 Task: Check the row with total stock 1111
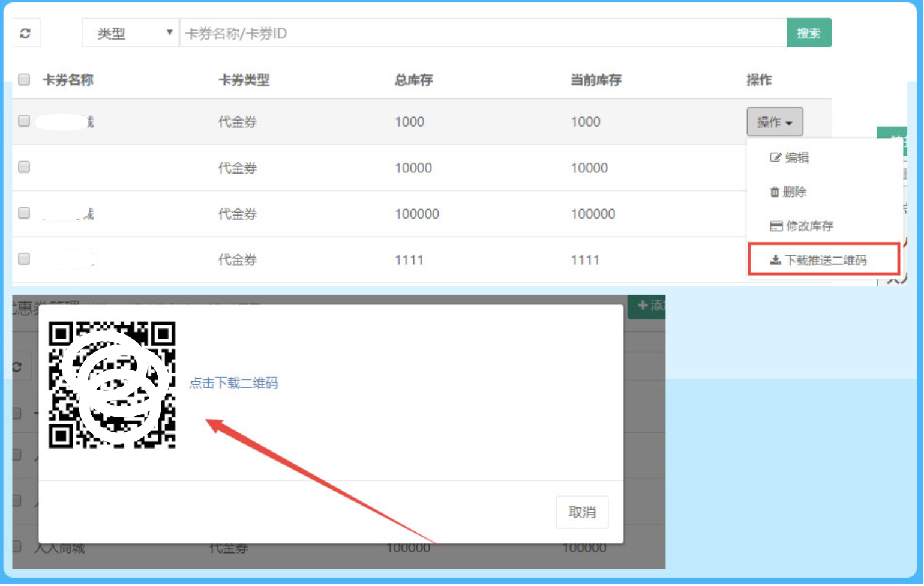[24, 259]
